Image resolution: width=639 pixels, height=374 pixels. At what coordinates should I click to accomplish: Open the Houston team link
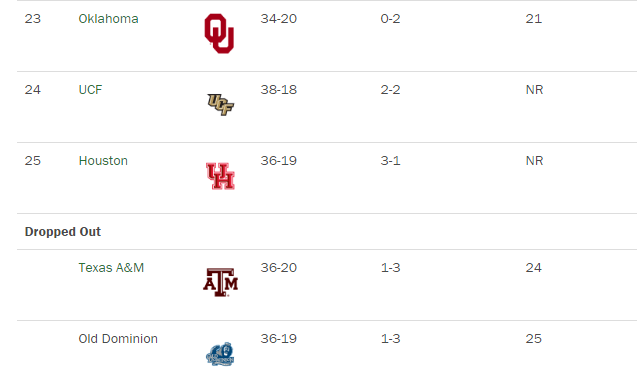(x=103, y=161)
